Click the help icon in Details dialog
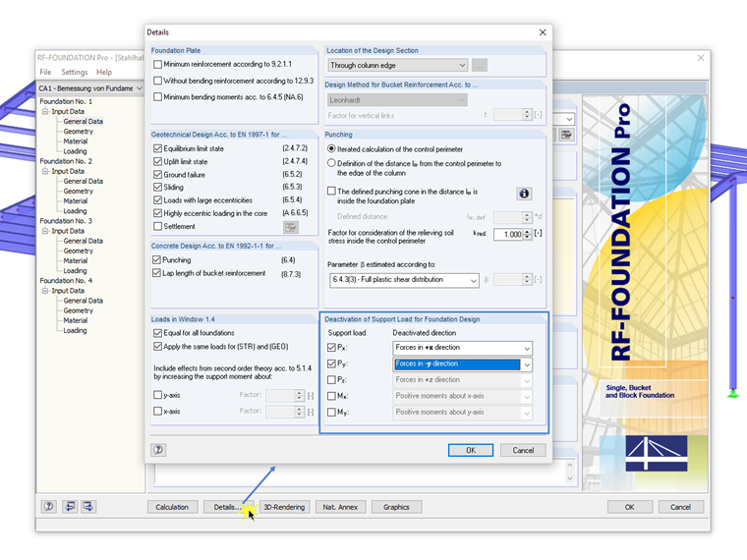747x560 pixels. 158,450
